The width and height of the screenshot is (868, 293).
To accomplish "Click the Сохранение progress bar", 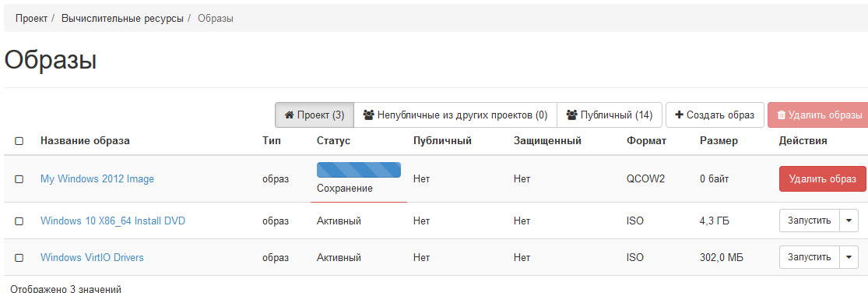I will click(359, 170).
